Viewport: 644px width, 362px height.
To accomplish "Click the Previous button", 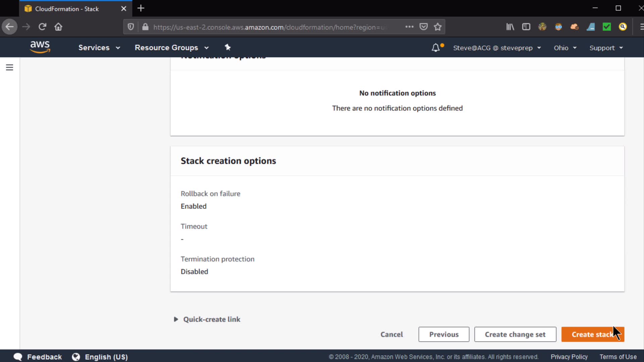I will [x=443, y=335].
